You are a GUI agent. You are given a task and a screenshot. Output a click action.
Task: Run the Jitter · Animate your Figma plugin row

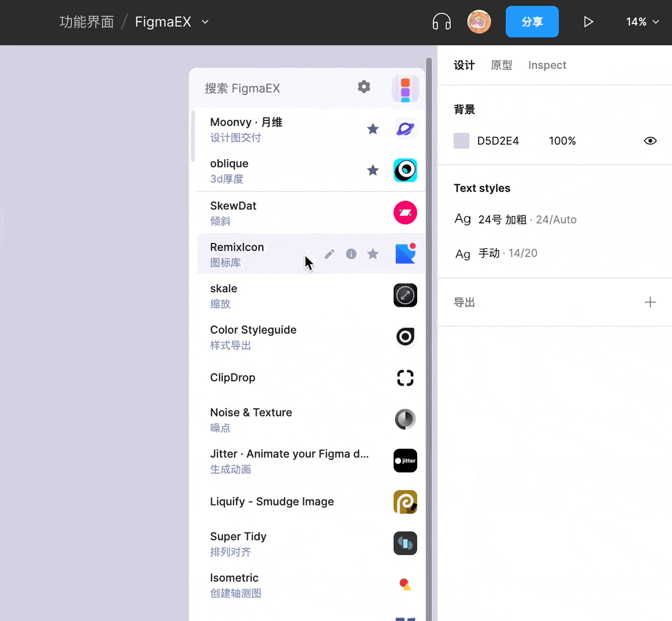311,461
